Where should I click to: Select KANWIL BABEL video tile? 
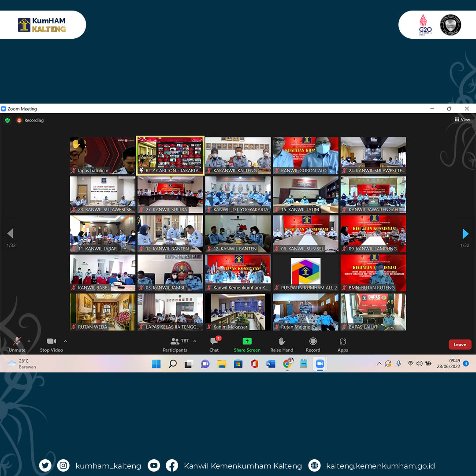(x=103, y=273)
